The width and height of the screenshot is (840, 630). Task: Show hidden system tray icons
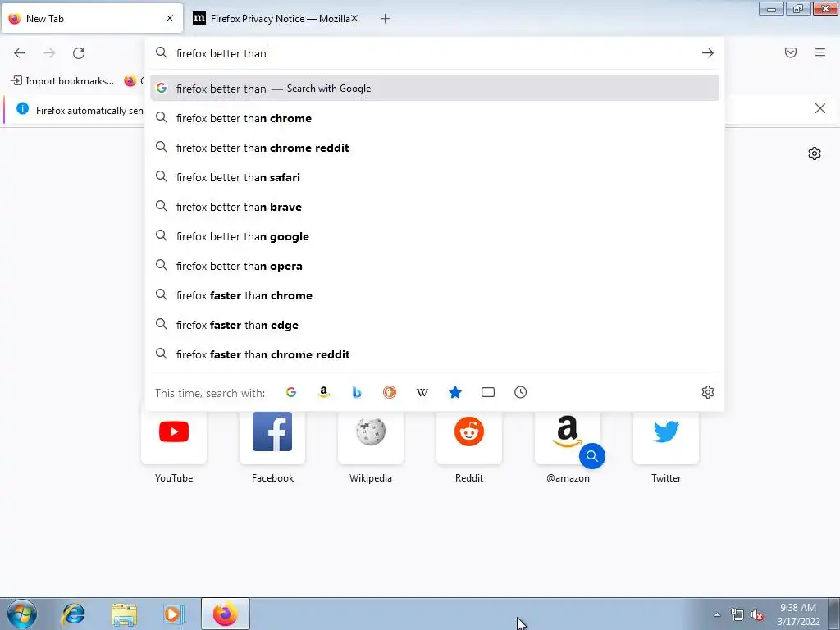pyautogui.click(x=717, y=614)
